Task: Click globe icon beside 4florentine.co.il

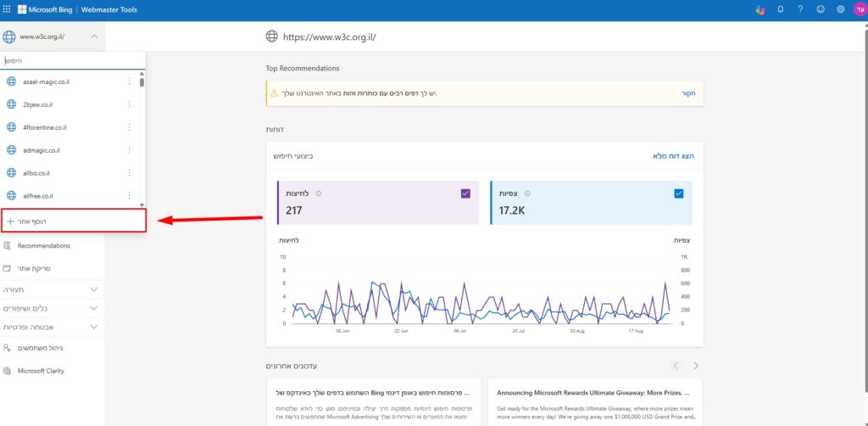Action: (11, 126)
